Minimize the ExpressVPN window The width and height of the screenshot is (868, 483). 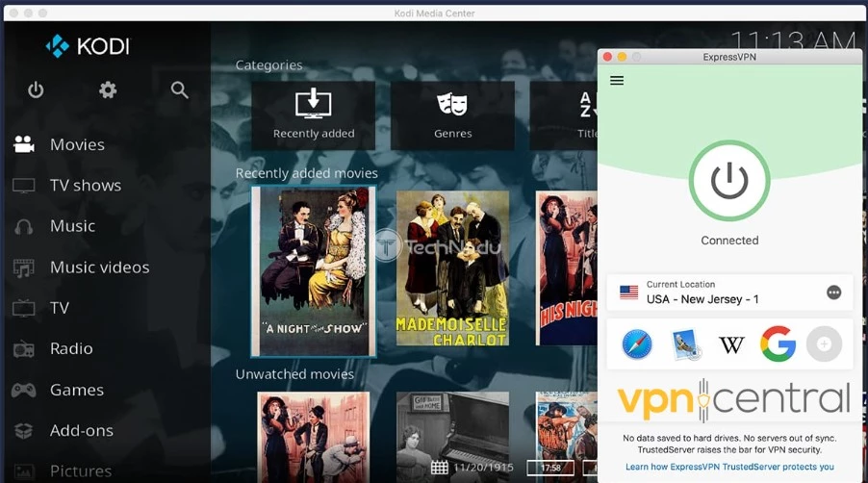coord(622,57)
